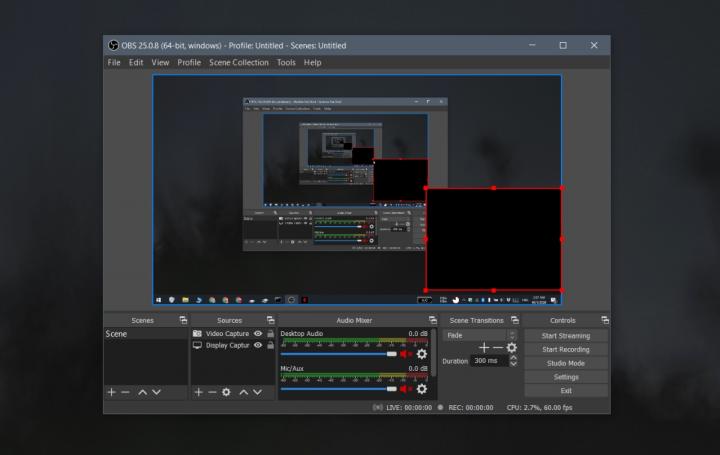The height and width of the screenshot is (455, 720).
Task: Click the Audio Mixer vertical scrollbar
Action: click(x=433, y=353)
